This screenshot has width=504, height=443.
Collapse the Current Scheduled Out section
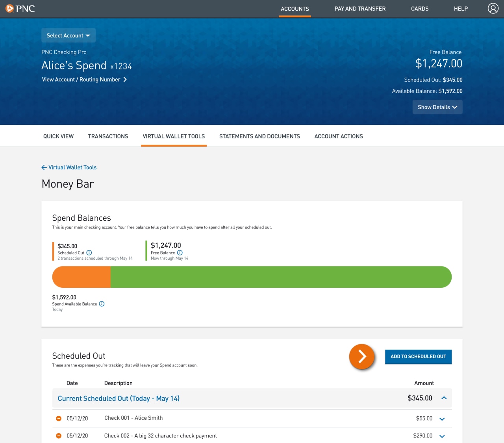point(444,398)
